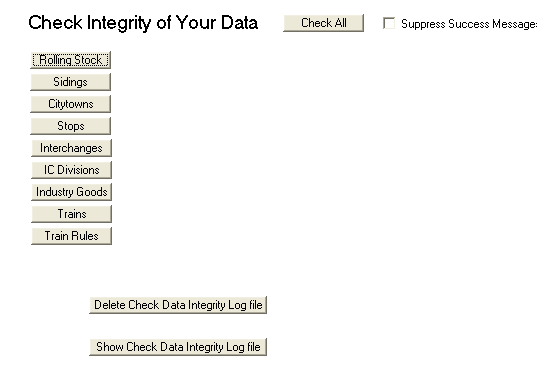This screenshot has height=384, width=555.
Task: Select the Citytowns button
Action: click(x=70, y=104)
